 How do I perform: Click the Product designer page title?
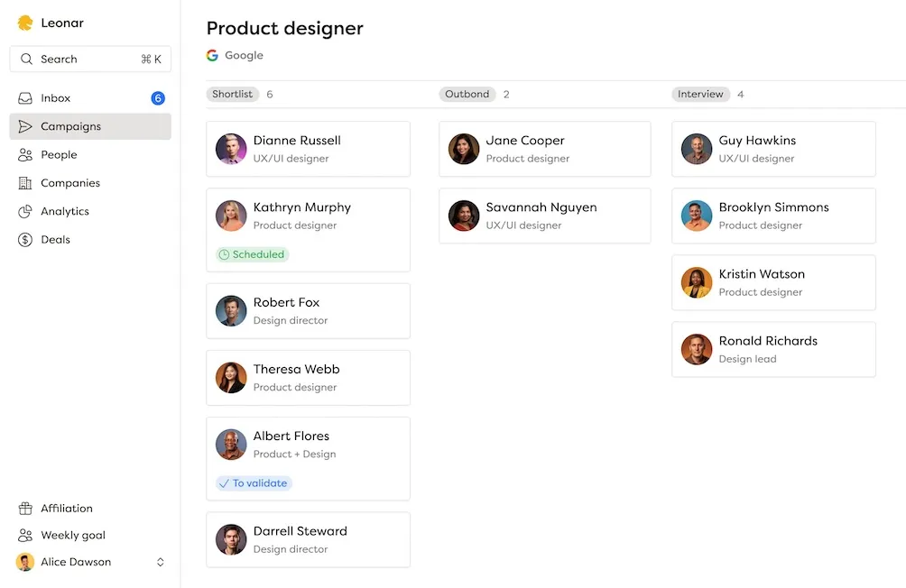[x=284, y=28]
